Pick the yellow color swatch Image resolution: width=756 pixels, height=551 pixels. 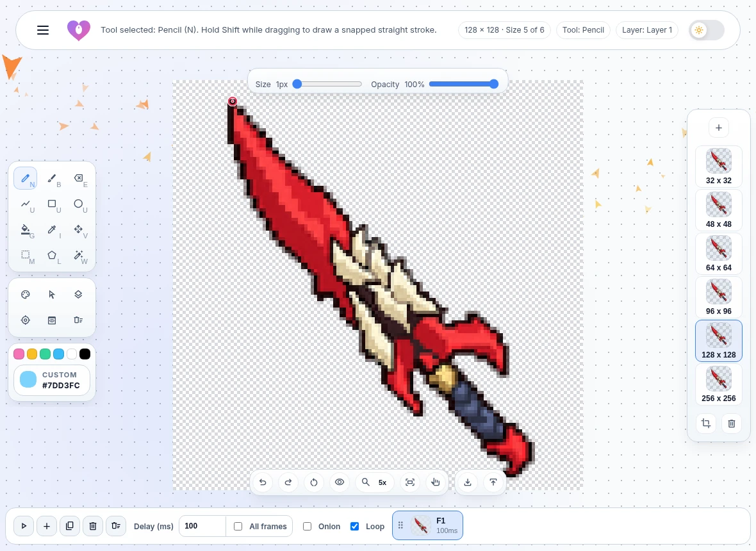point(32,354)
